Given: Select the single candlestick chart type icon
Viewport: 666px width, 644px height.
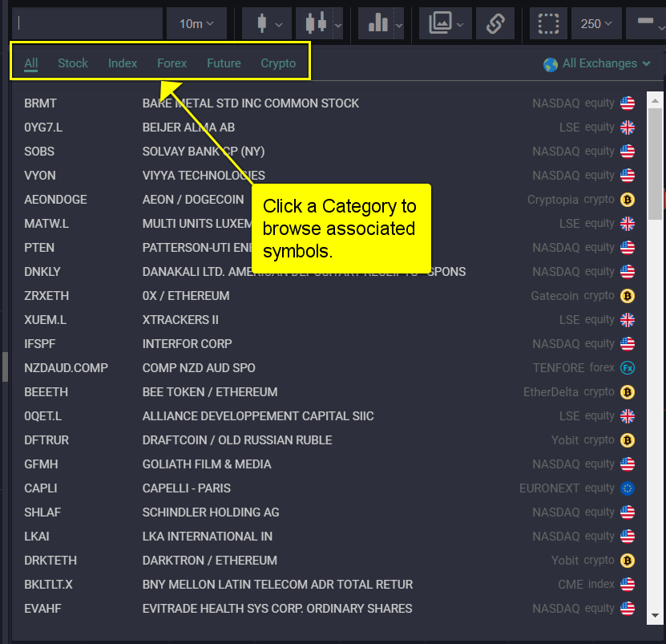Looking at the screenshot, I should tap(262, 23).
